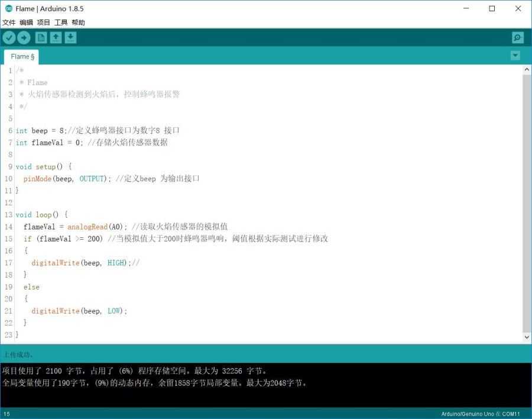Click the '* Flame' comment line
The width and height of the screenshot is (532, 419).
click(x=33, y=83)
